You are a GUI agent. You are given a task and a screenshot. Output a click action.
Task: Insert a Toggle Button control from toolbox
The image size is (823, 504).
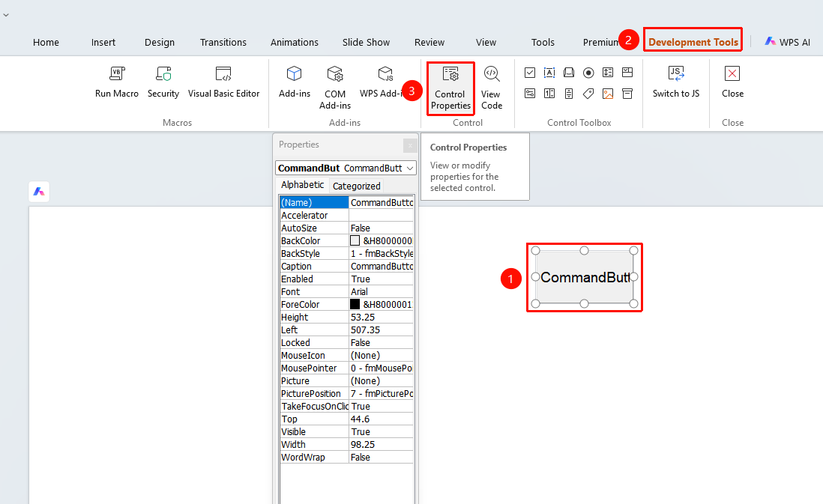530,94
